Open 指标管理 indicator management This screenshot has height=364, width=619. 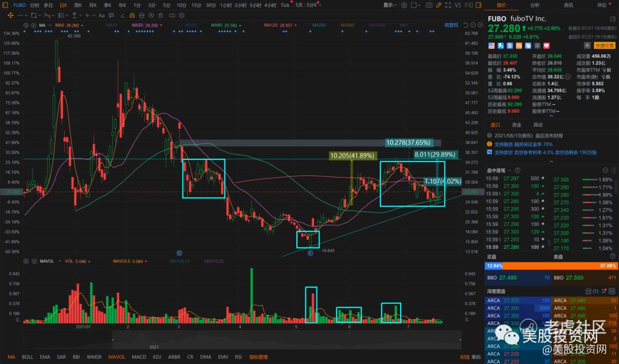(x=258, y=357)
